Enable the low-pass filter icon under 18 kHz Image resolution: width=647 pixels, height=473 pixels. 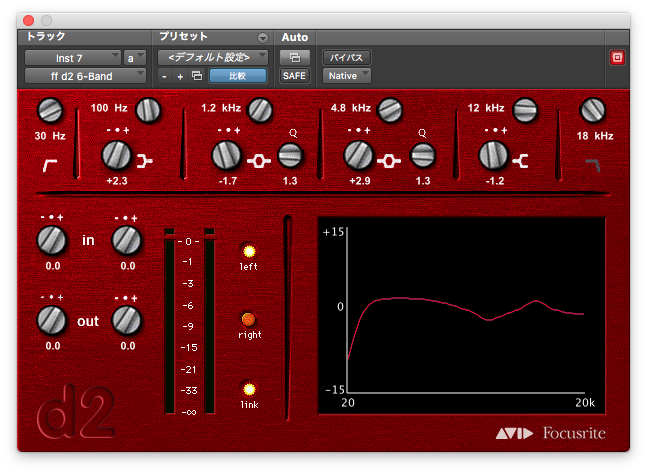(x=593, y=165)
